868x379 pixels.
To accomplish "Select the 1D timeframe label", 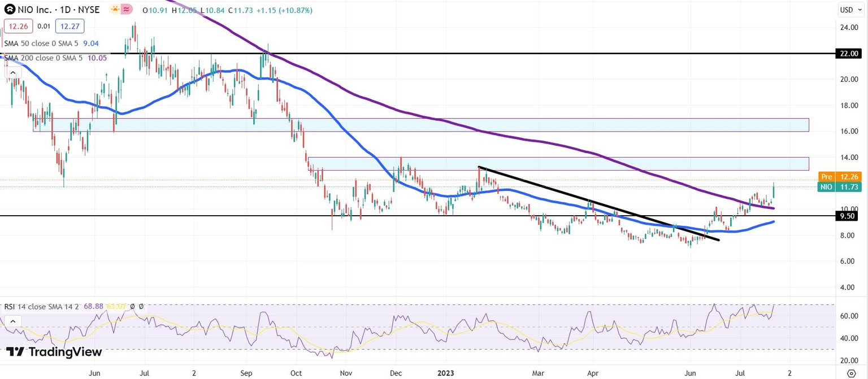I will tap(64, 10).
